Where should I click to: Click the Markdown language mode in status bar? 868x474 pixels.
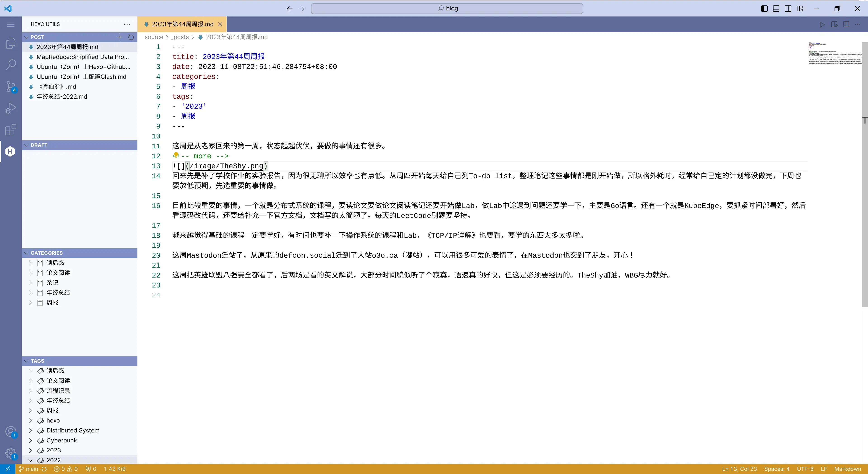pos(847,469)
